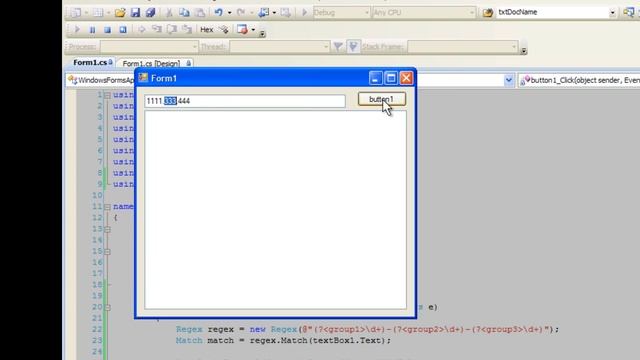Maximize the Form1 window
Image resolution: width=640 pixels, height=360 pixels.
point(391,78)
